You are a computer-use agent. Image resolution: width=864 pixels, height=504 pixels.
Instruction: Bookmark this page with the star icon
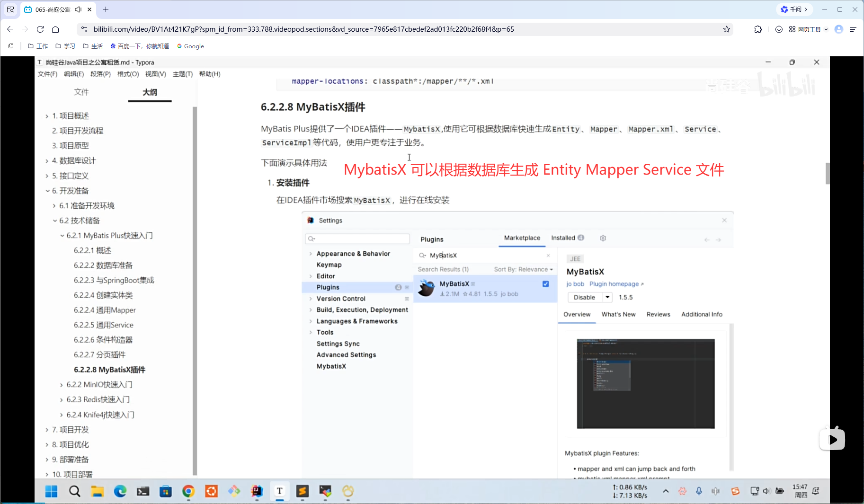click(727, 29)
